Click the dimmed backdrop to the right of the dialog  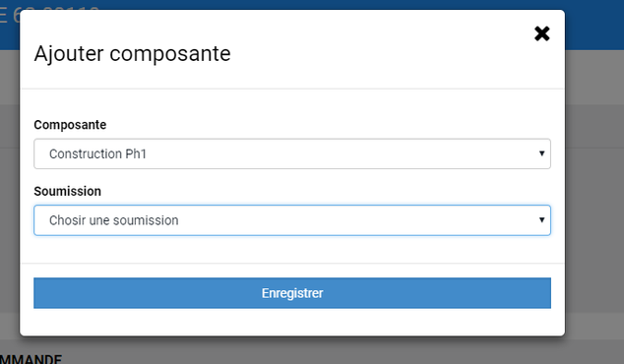[594, 199]
